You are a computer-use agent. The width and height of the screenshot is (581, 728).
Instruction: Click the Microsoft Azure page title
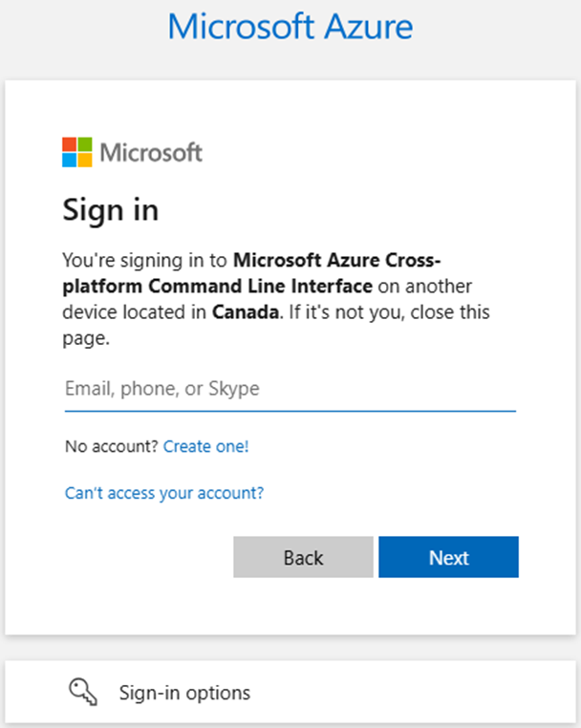pos(290,26)
